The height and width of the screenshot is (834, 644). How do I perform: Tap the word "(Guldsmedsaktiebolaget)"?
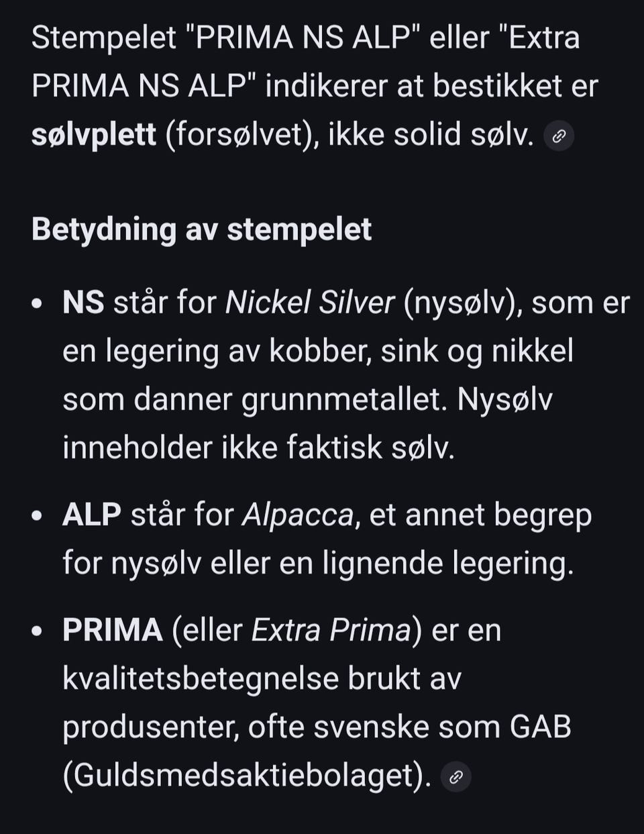(x=247, y=776)
